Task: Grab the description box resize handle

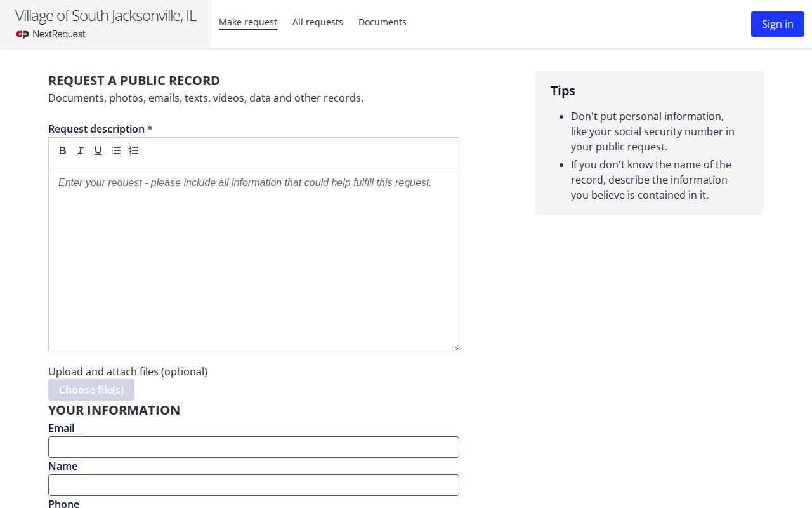Action: (455, 347)
